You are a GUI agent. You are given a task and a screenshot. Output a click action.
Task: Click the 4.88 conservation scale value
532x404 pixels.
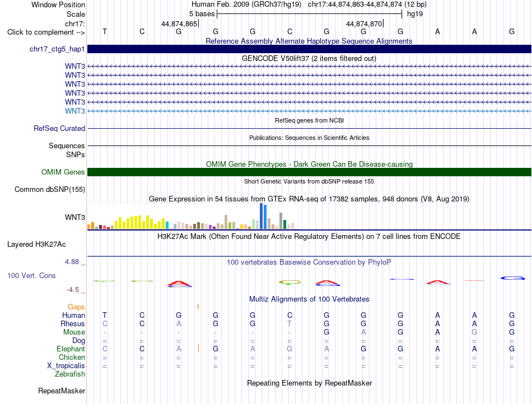point(72,262)
